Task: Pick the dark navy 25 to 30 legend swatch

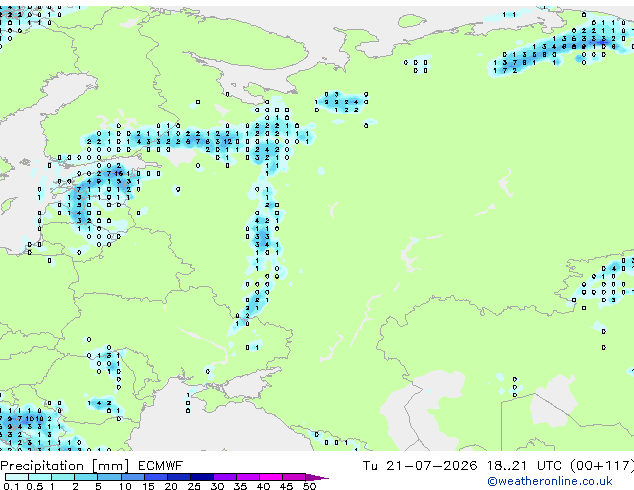Action: pyautogui.click(x=202, y=477)
